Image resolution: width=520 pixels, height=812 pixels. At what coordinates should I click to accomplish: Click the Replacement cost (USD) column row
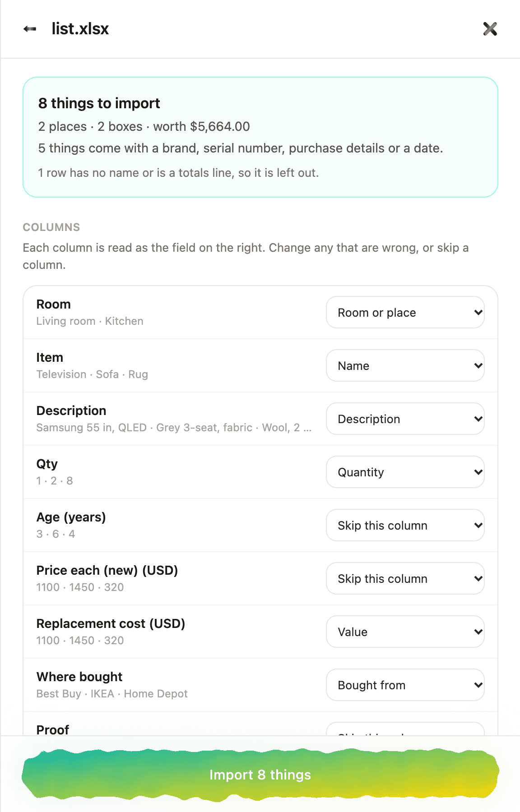[260, 632]
